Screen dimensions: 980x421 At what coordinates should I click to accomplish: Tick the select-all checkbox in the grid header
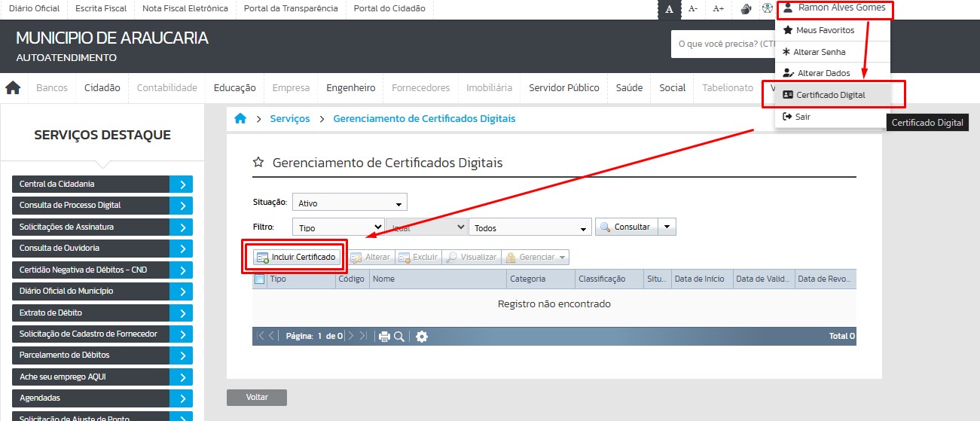click(259, 279)
